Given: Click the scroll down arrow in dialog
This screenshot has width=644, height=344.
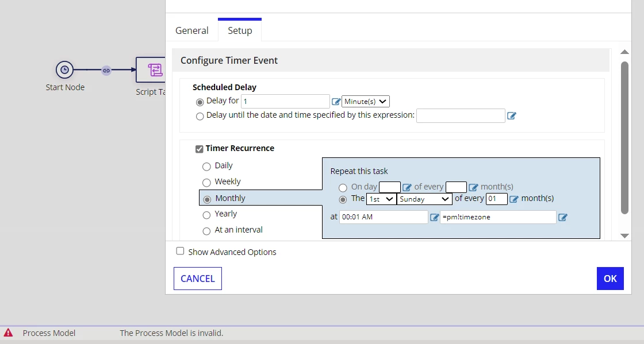Looking at the screenshot, I should tap(624, 236).
